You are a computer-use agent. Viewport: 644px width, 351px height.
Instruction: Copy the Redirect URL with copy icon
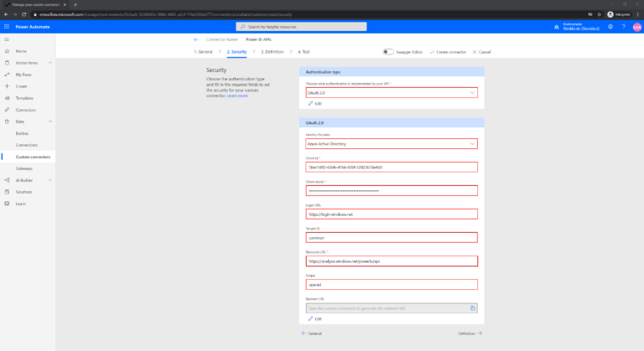coord(473,308)
